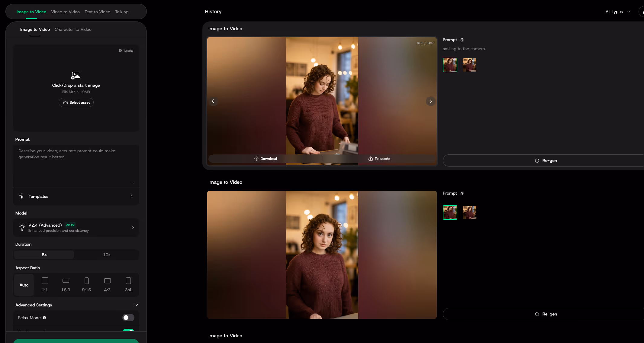
Task: Click the image upload icon
Action: pos(76,75)
